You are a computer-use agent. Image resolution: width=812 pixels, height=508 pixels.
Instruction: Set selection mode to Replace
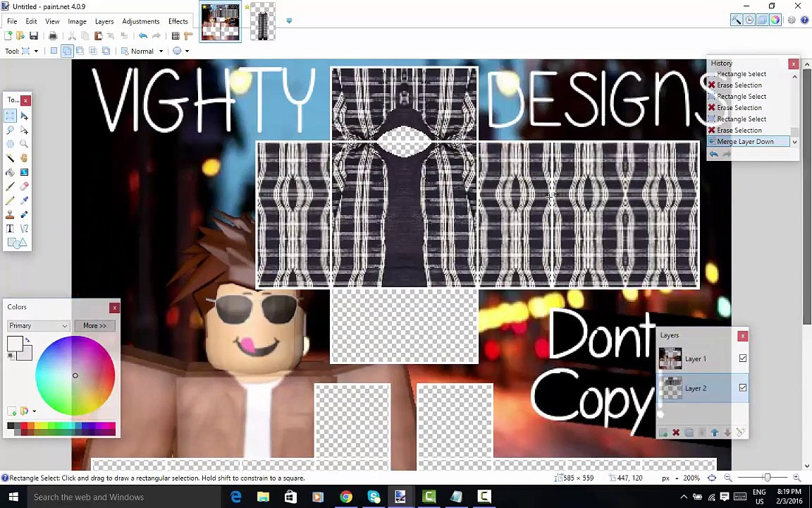pos(54,51)
